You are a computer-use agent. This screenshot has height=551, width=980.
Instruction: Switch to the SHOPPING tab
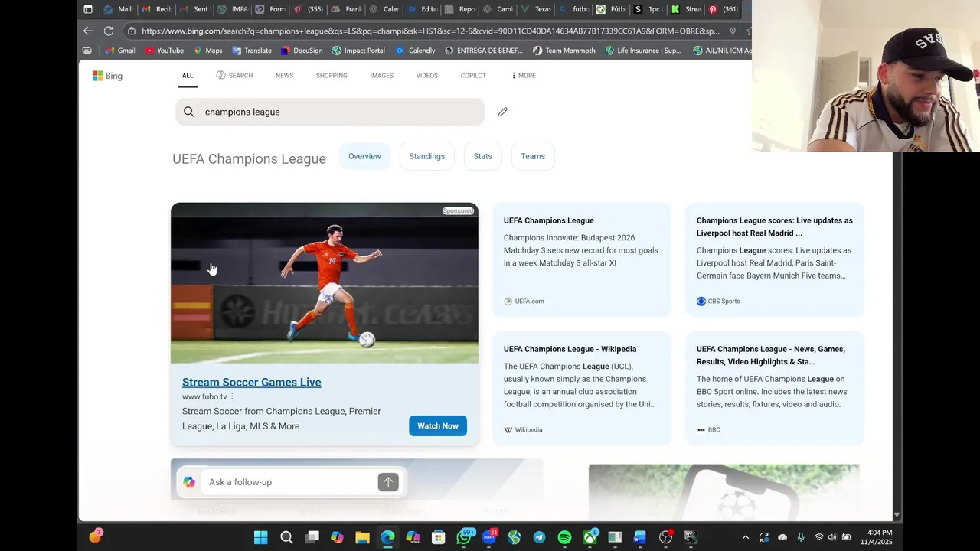[332, 75]
